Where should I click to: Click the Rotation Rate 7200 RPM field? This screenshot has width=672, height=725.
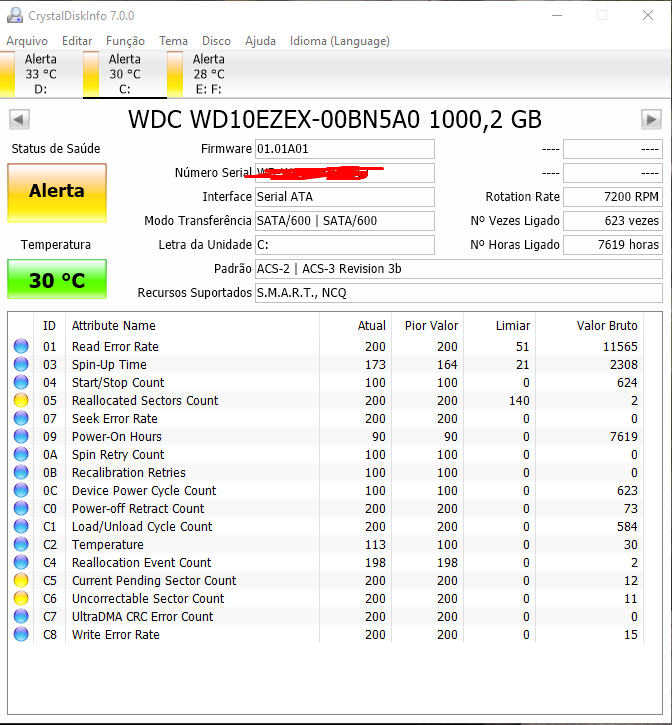[613, 197]
